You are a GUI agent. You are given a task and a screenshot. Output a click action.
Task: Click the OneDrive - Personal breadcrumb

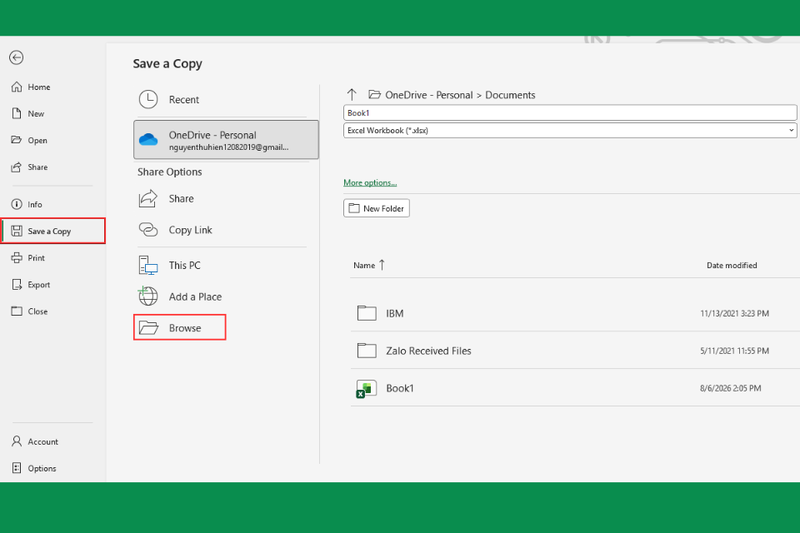click(x=429, y=95)
